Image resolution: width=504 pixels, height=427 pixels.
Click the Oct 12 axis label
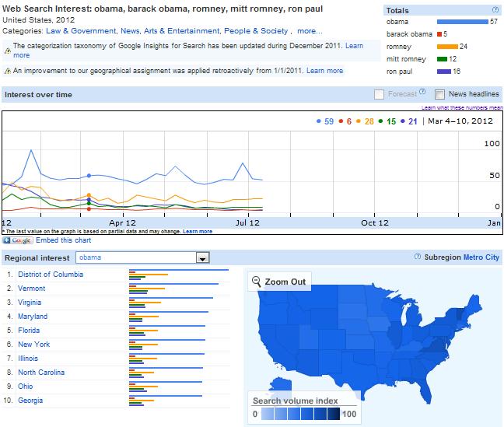375,222
